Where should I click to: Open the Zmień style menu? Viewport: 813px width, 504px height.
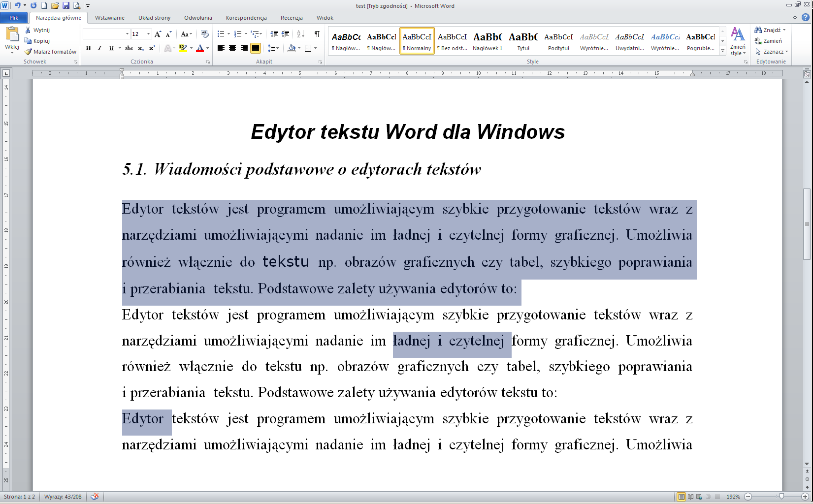pos(738,42)
